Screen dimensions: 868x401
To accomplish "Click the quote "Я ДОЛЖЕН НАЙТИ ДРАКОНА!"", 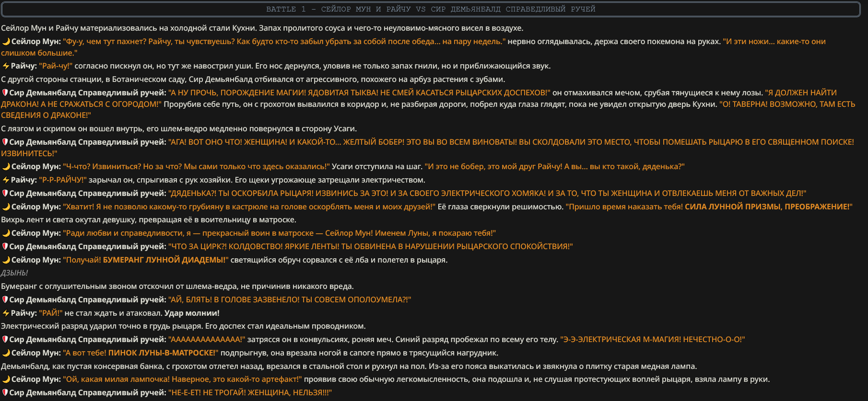I will point(418,98).
